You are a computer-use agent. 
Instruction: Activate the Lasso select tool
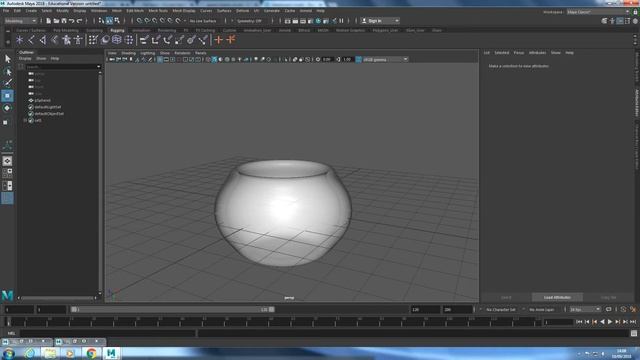tap(7, 71)
